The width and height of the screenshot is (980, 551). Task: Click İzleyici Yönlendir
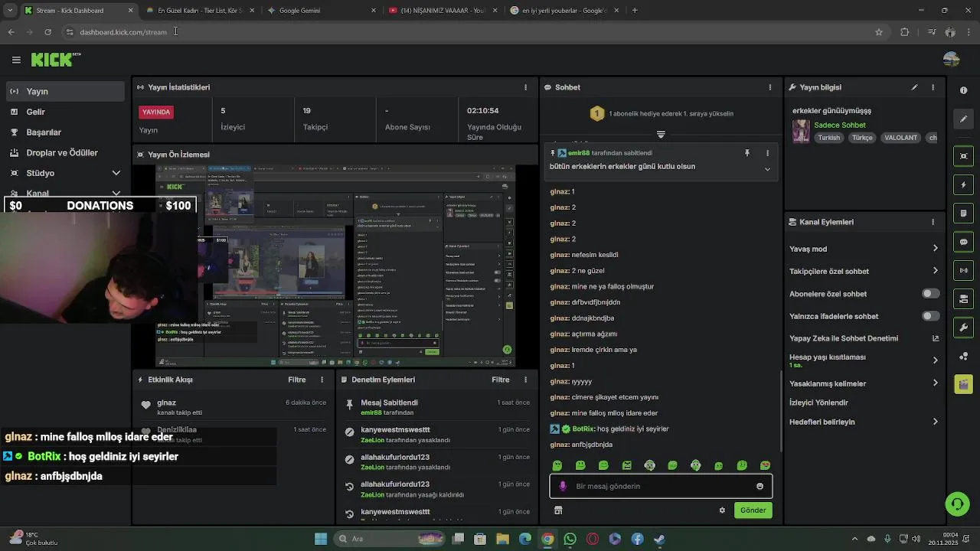click(x=818, y=403)
